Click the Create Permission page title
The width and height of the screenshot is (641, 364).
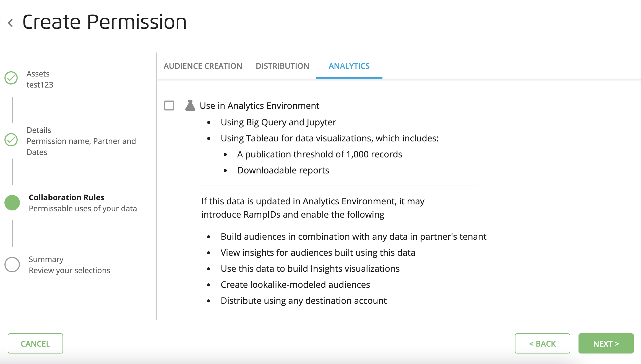105,22
